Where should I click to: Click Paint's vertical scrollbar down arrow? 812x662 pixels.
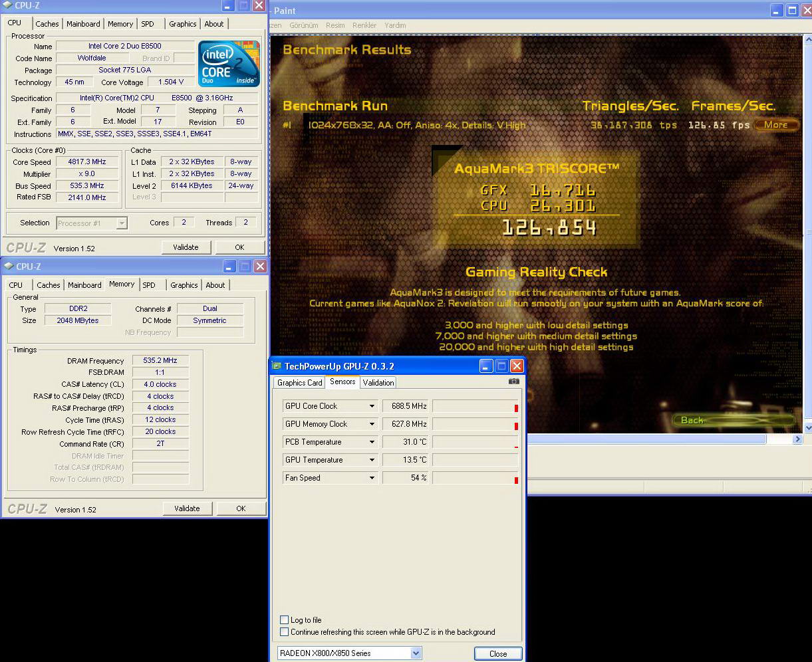click(807, 427)
